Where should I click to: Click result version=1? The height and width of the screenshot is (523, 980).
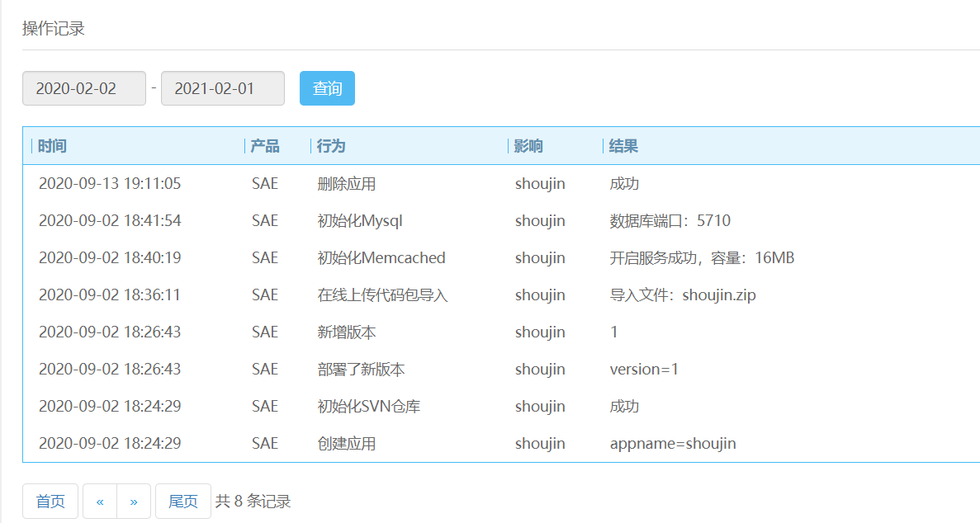644,370
